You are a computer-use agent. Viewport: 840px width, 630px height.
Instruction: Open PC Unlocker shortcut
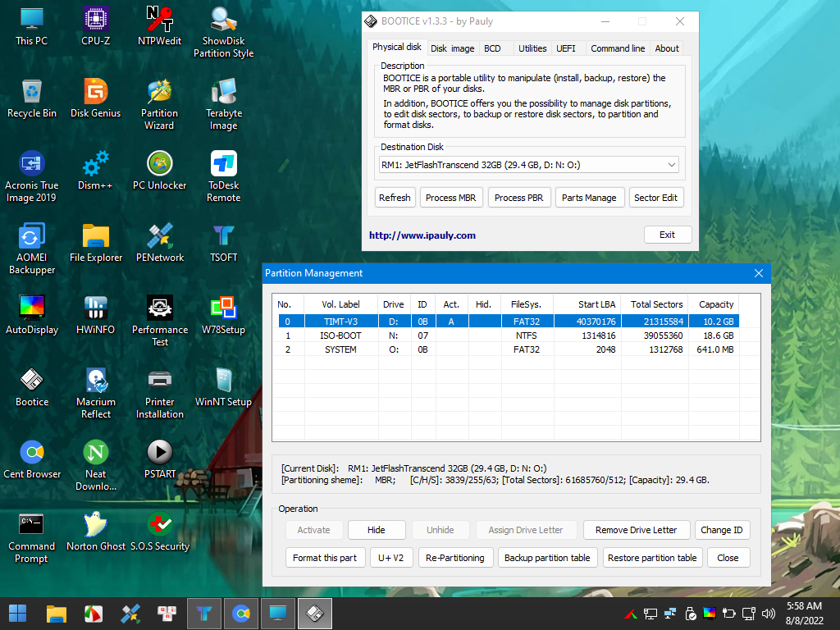coord(160,171)
